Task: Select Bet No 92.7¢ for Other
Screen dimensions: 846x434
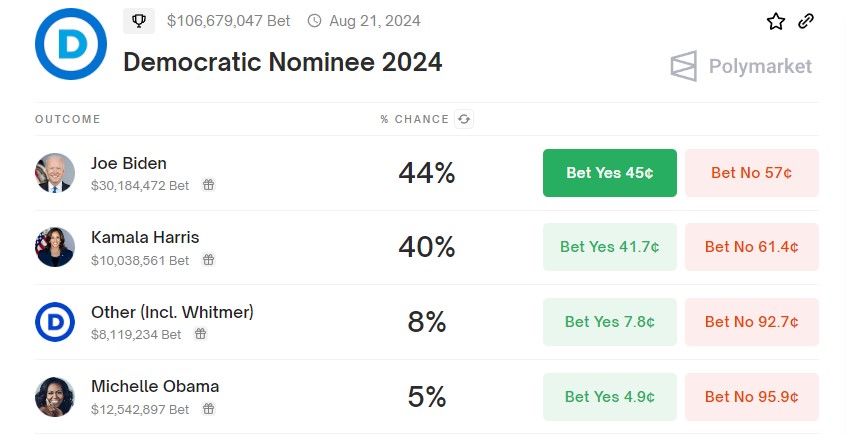Action: pos(751,322)
